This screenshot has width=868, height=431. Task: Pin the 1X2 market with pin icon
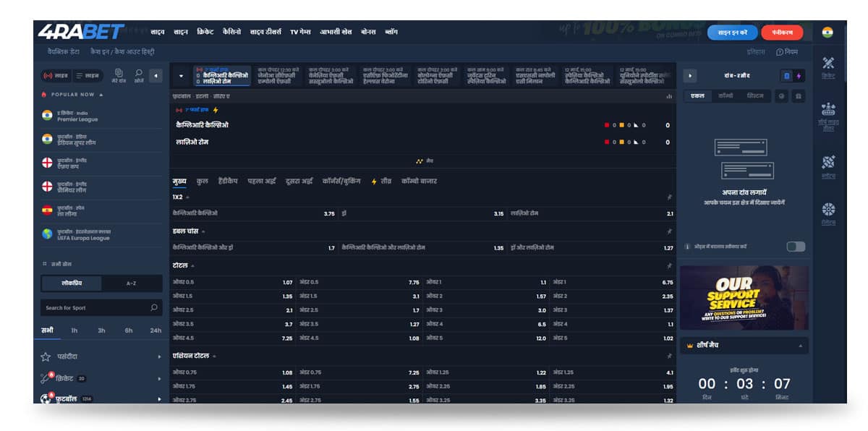click(x=668, y=197)
